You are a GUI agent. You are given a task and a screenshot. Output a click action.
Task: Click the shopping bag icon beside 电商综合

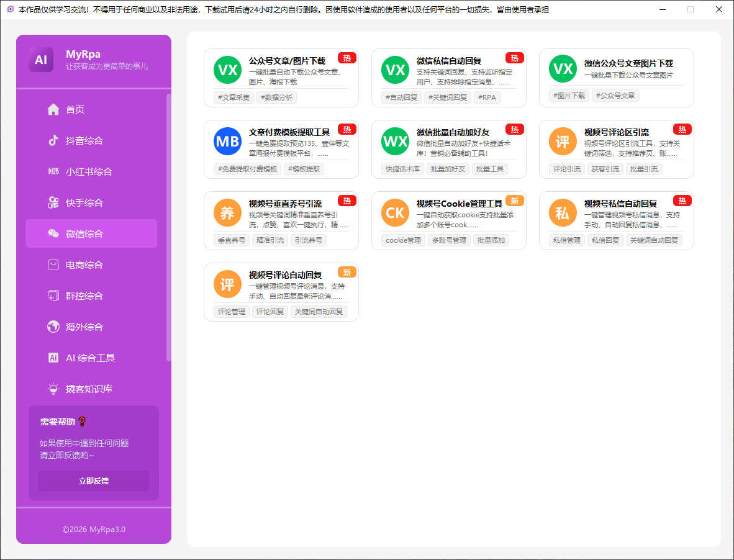pos(53,265)
